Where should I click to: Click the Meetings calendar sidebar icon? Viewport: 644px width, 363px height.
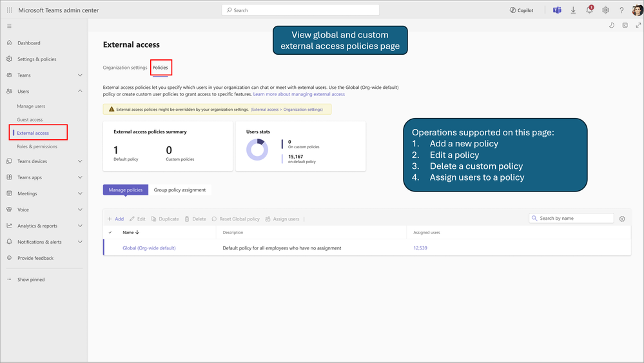(10, 193)
